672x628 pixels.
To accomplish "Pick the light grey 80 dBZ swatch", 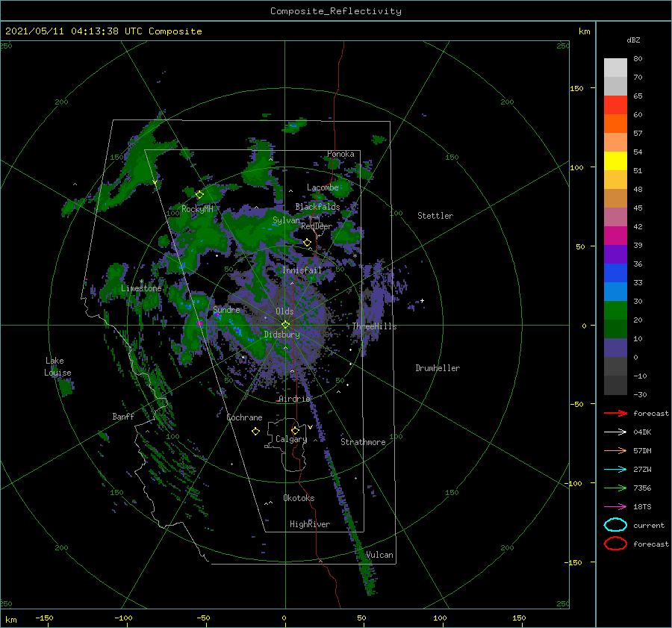I will pyautogui.click(x=615, y=67).
